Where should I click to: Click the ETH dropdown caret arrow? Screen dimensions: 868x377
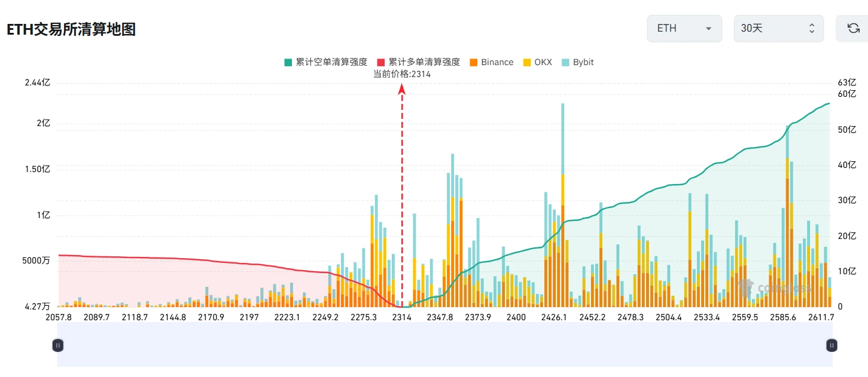pyautogui.click(x=709, y=29)
